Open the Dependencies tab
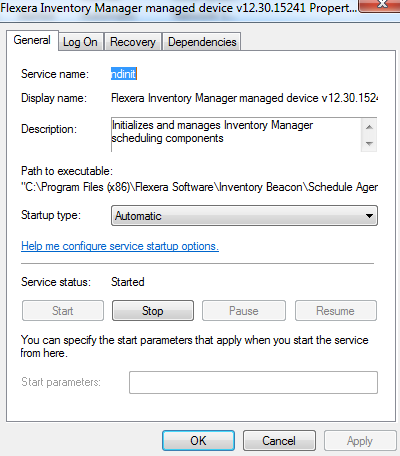This screenshot has height=456, width=400. [202, 42]
